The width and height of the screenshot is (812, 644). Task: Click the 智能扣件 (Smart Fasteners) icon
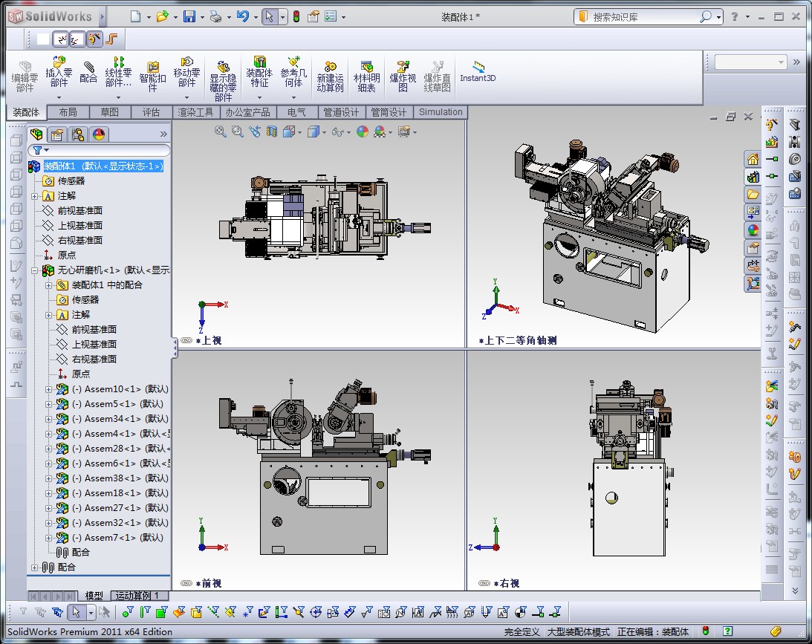152,67
